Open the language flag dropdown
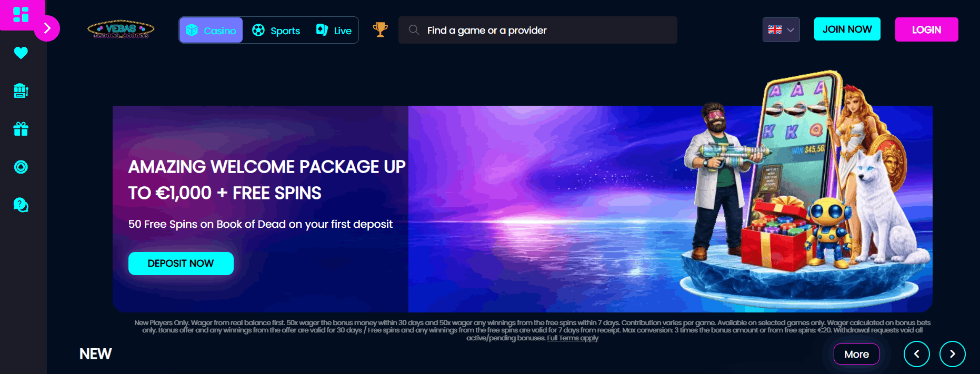The height and width of the screenshot is (374, 980). tap(781, 30)
